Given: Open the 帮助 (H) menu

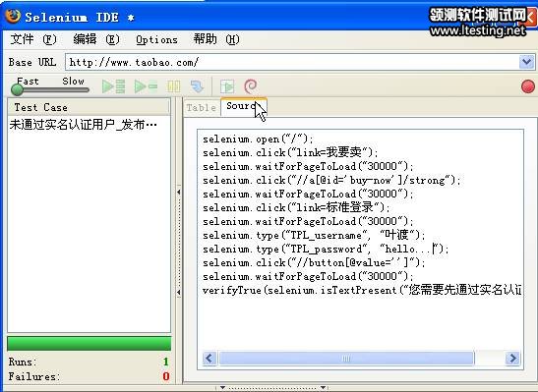Looking at the screenshot, I should click(216, 39).
